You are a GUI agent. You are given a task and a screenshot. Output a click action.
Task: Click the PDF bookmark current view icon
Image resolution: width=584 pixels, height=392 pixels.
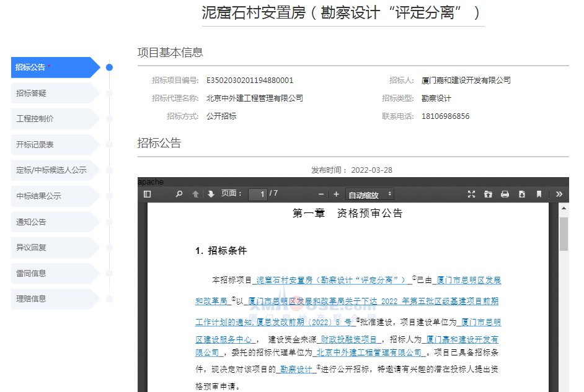pos(539,194)
